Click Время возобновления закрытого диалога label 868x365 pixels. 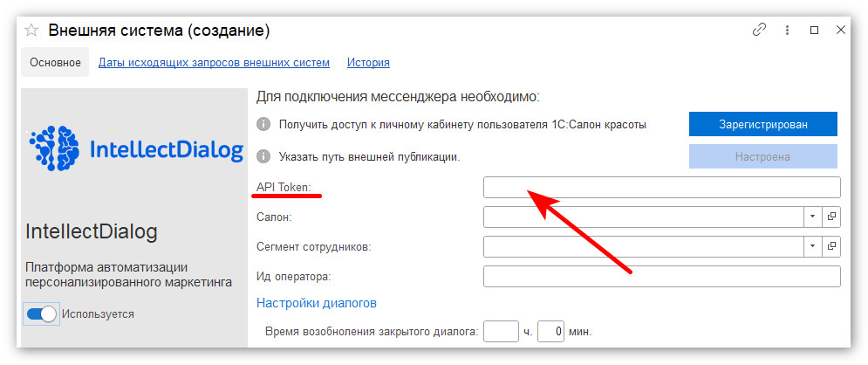372,333
